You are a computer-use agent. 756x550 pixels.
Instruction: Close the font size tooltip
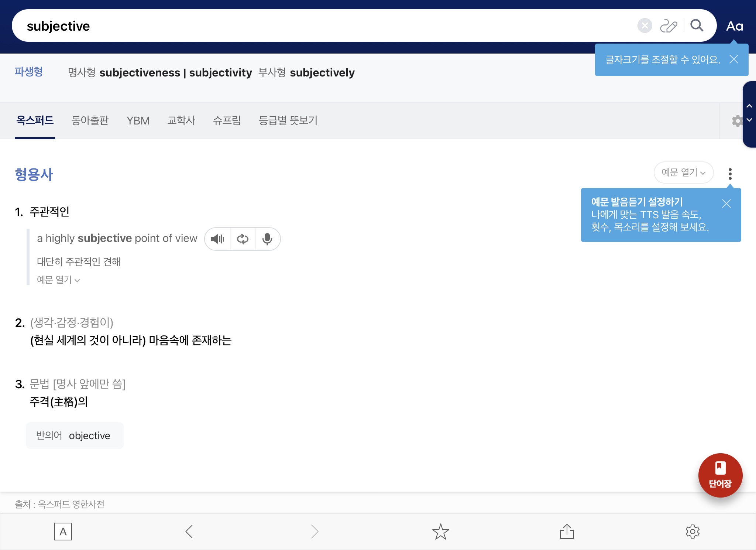tap(734, 59)
